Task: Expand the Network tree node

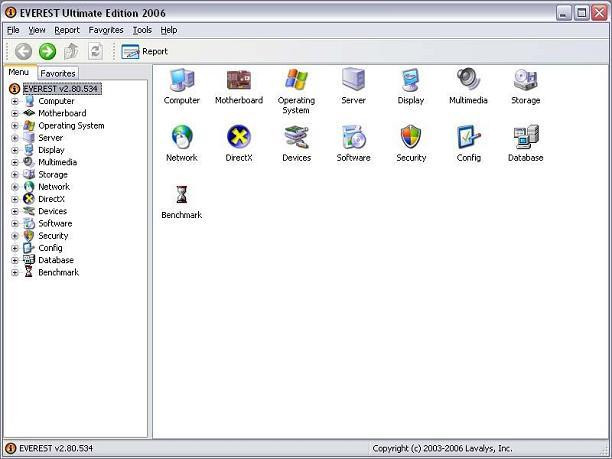Action: click(x=15, y=187)
